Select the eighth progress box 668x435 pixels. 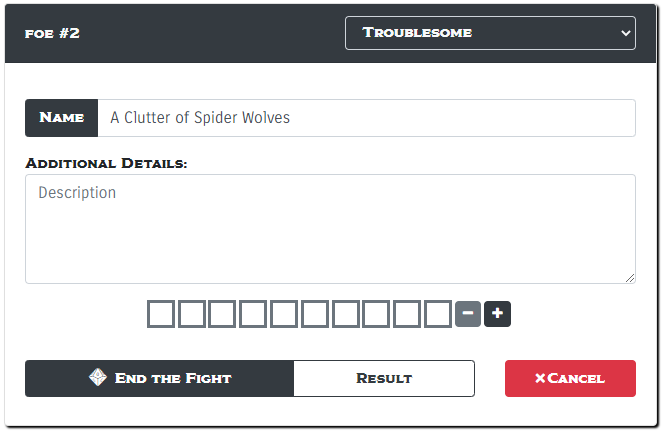tap(377, 314)
